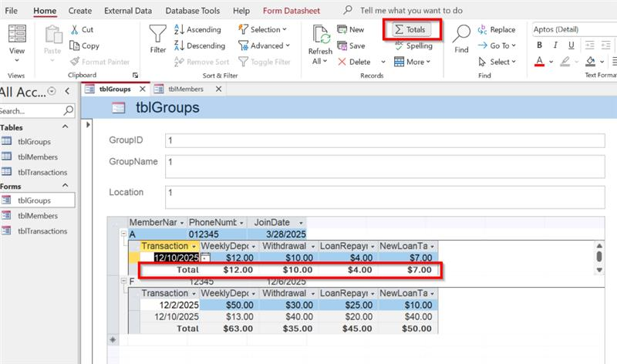Run Spelling check
The image size is (617, 364).
tap(413, 45)
